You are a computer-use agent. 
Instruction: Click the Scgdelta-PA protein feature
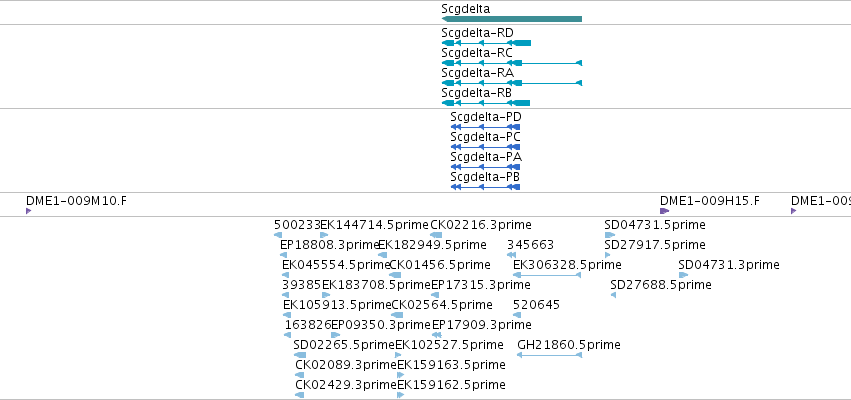pos(485,167)
